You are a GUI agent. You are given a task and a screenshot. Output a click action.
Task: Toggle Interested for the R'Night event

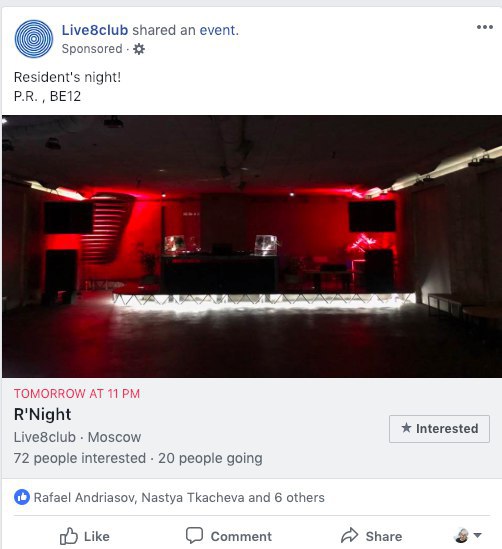coord(439,429)
